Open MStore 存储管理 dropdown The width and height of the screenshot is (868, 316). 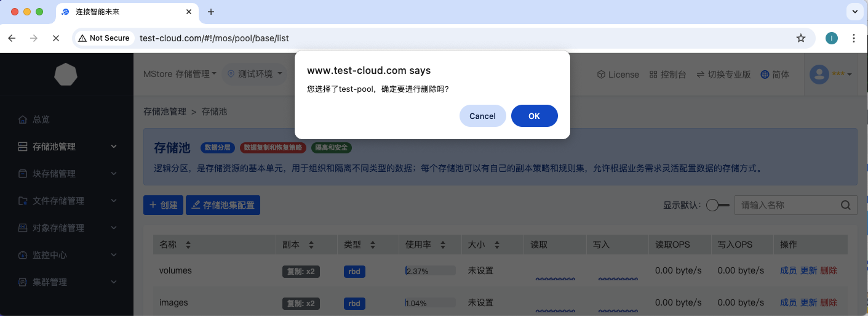(x=180, y=74)
